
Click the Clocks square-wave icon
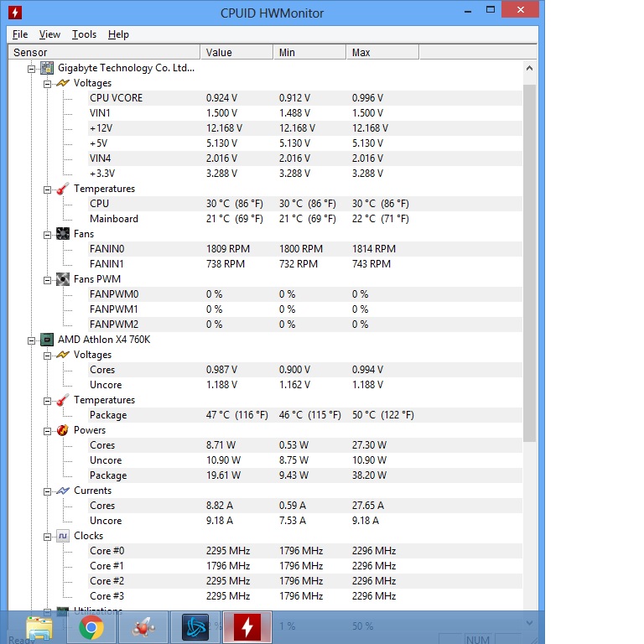tap(62, 536)
